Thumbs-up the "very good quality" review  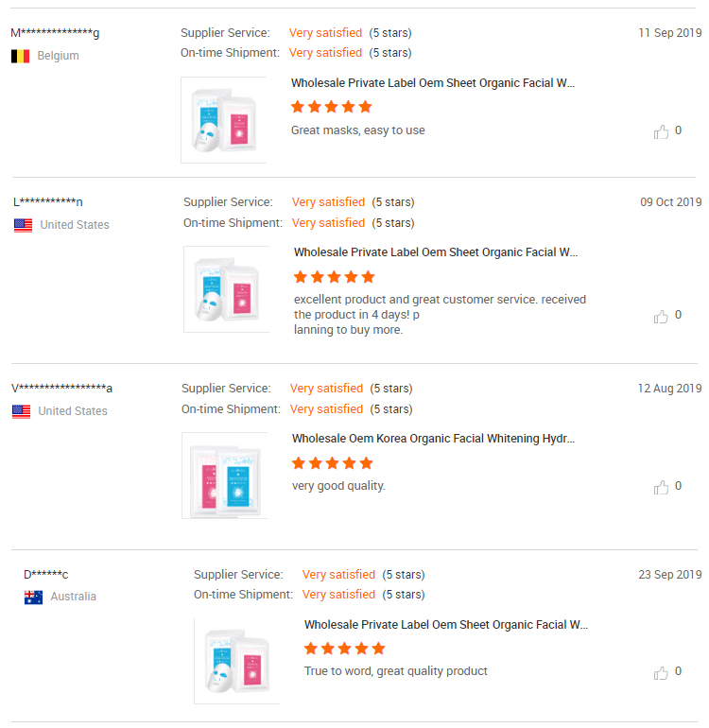coord(661,488)
